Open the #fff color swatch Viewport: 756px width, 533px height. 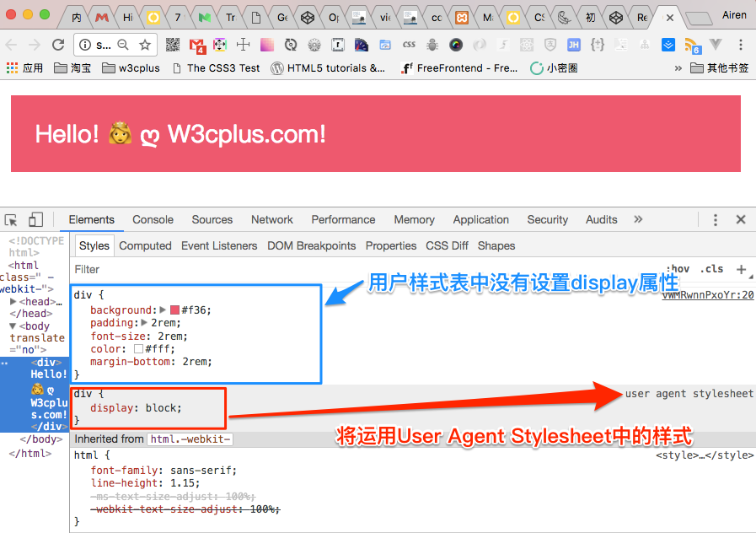[139, 348]
